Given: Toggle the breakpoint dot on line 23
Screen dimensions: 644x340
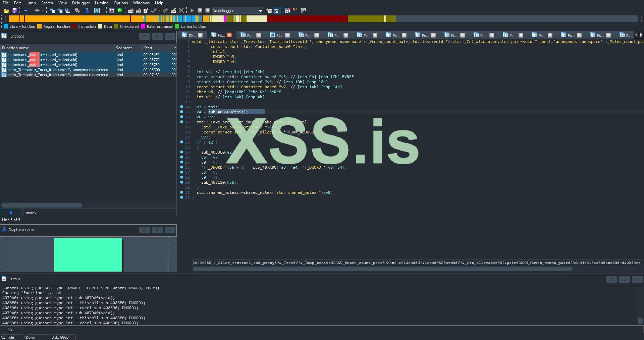Looking at the screenshot, I should coord(181,152).
